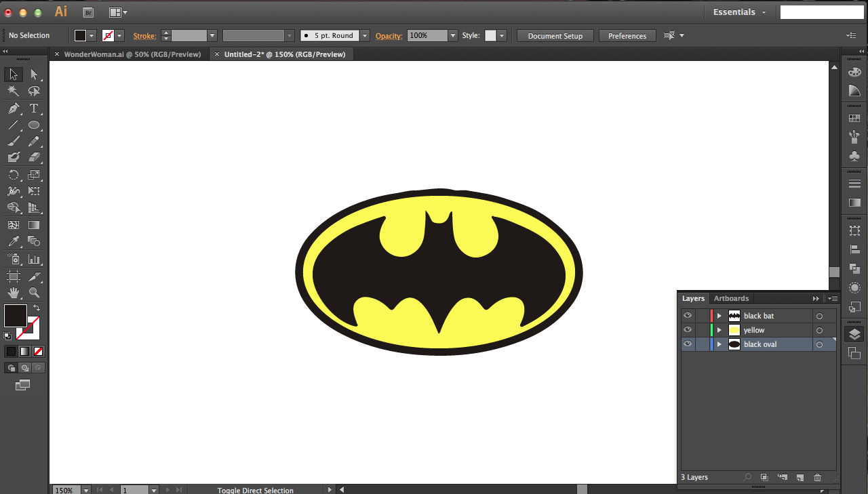
Task: Expand the black oval layer
Action: coord(719,344)
